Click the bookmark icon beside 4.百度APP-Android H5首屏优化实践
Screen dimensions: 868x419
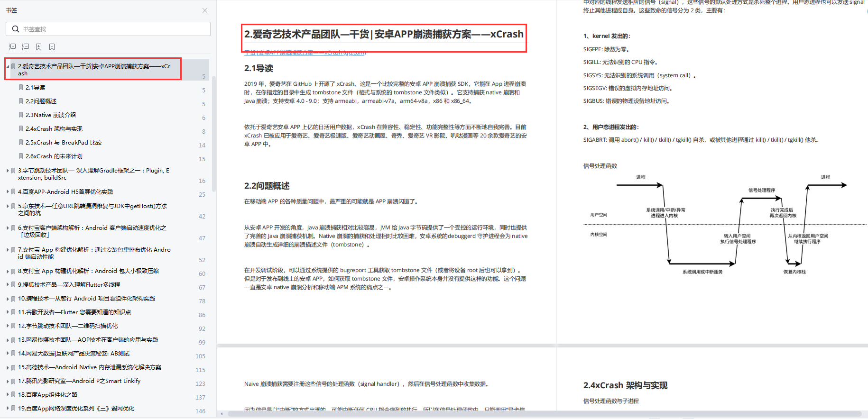point(13,191)
